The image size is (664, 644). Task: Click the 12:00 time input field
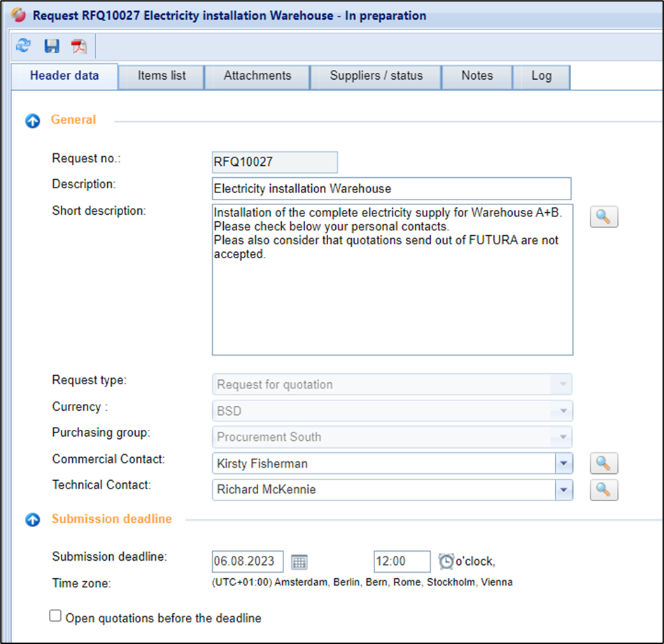click(x=402, y=561)
